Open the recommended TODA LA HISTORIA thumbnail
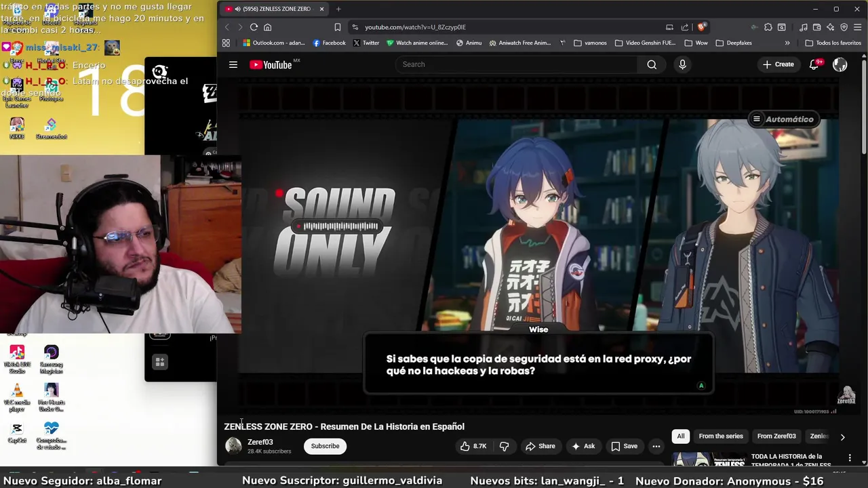Viewport: 868px width, 488px height. click(709, 460)
